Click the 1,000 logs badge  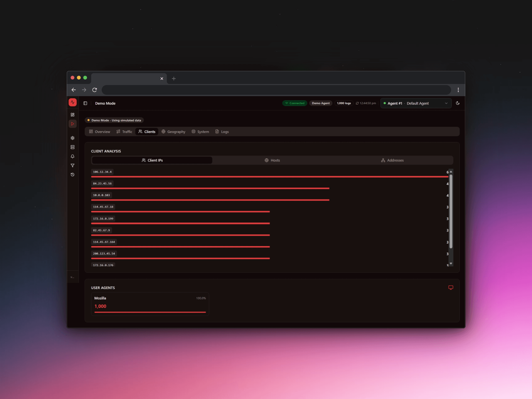click(x=344, y=103)
